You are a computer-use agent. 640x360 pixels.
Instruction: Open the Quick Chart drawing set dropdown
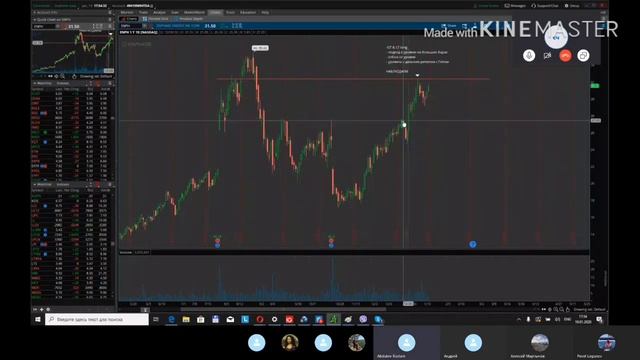coord(96,76)
